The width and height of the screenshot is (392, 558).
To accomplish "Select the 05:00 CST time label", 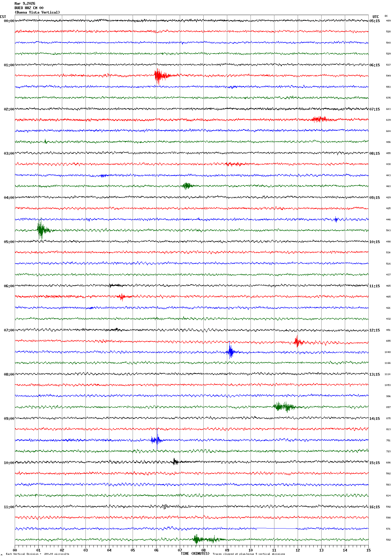I will pos(9,242).
